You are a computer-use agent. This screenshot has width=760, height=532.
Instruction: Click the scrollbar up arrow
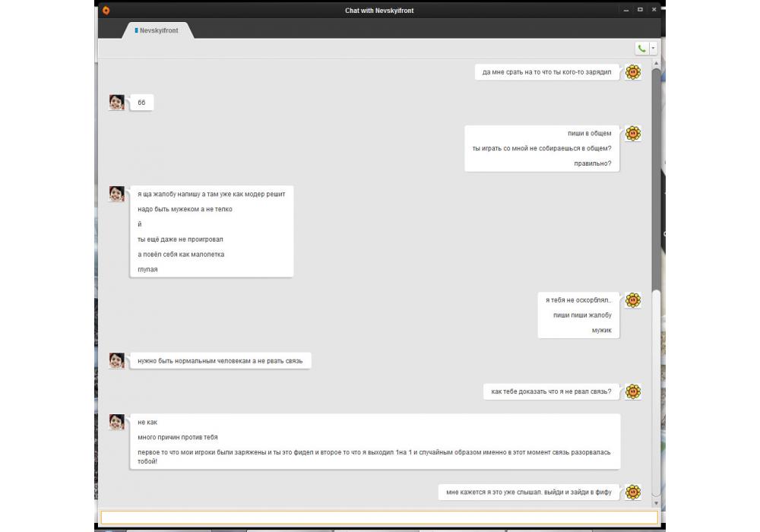[x=657, y=63]
